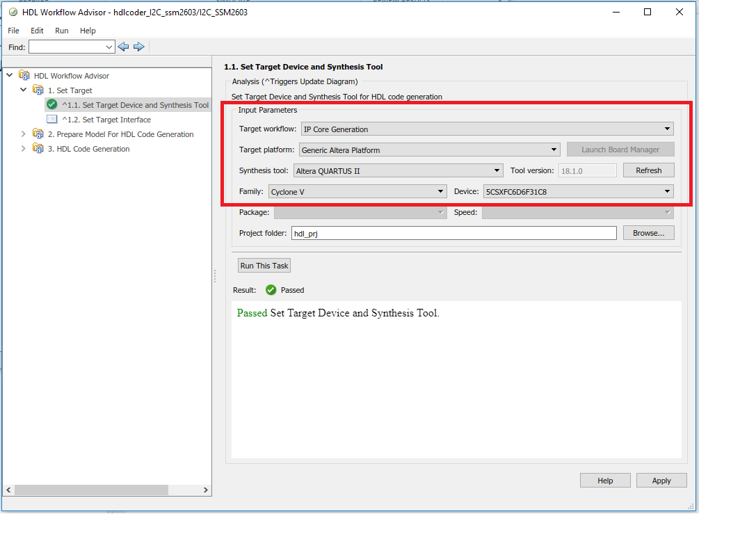Click the Set Target folder icon
This screenshot has width=756, height=539.
(38, 90)
